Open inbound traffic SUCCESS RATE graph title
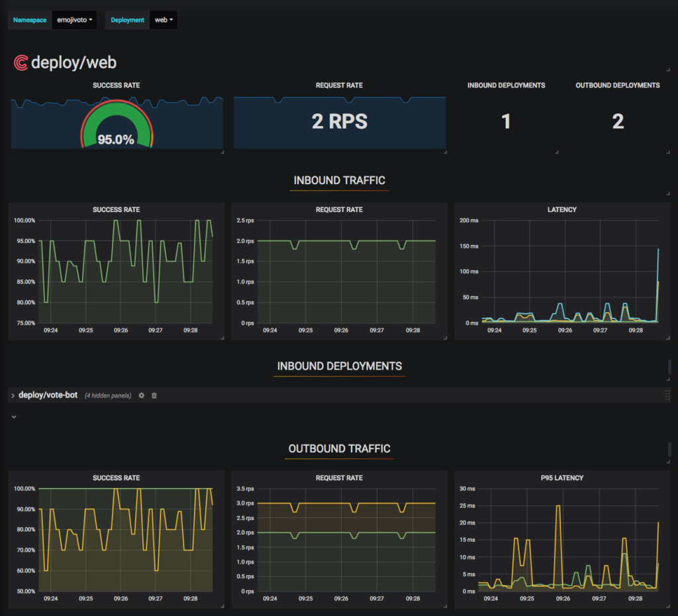Viewport: 678px width, 616px height. 117,209
